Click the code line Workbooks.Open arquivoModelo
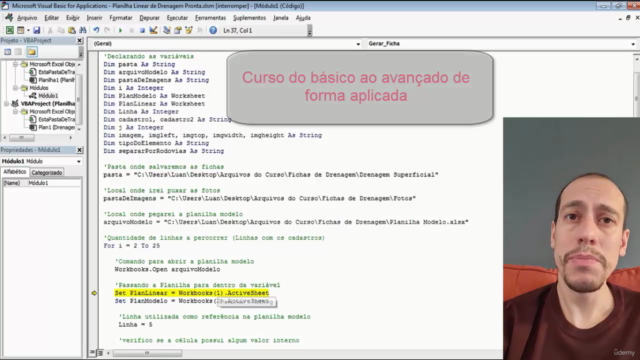The width and height of the screenshot is (640, 360). (x=167, y=269)
